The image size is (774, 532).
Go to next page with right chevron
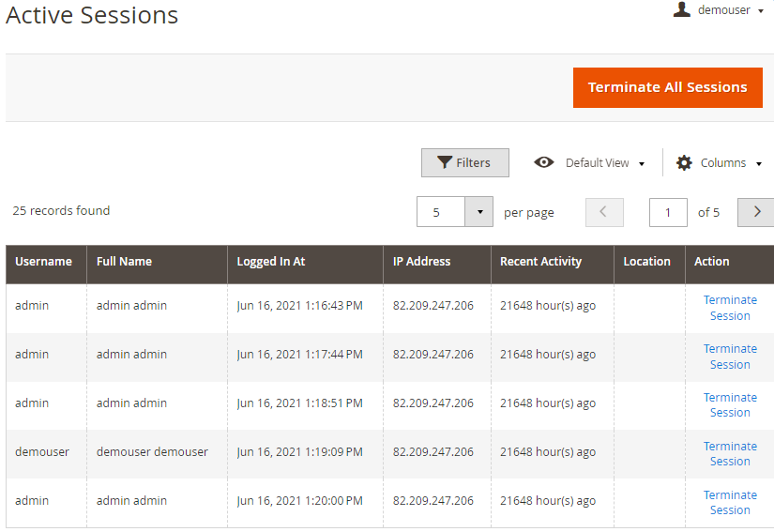[756, 212]
